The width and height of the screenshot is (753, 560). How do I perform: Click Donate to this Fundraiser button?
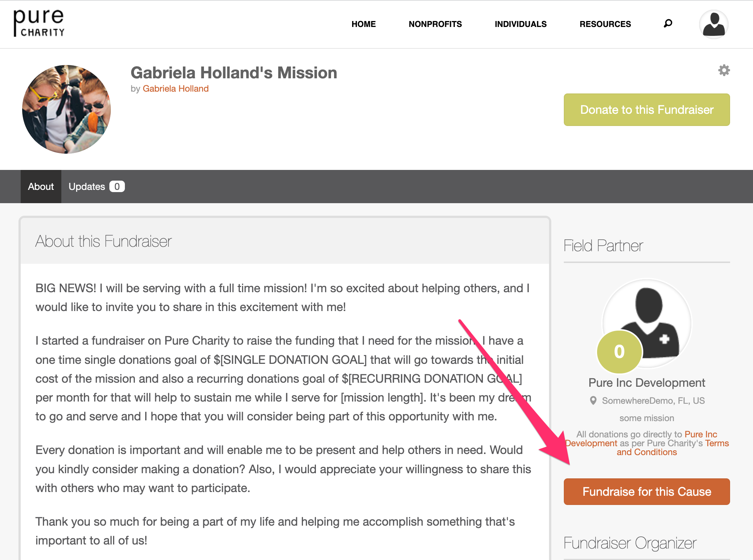tap(647, 110)
